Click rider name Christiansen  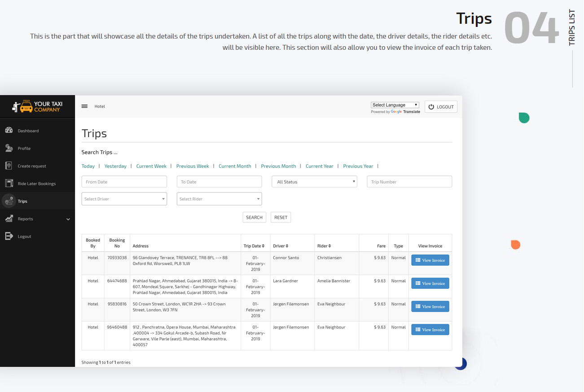pyautogui.click(x=329, y=258)
